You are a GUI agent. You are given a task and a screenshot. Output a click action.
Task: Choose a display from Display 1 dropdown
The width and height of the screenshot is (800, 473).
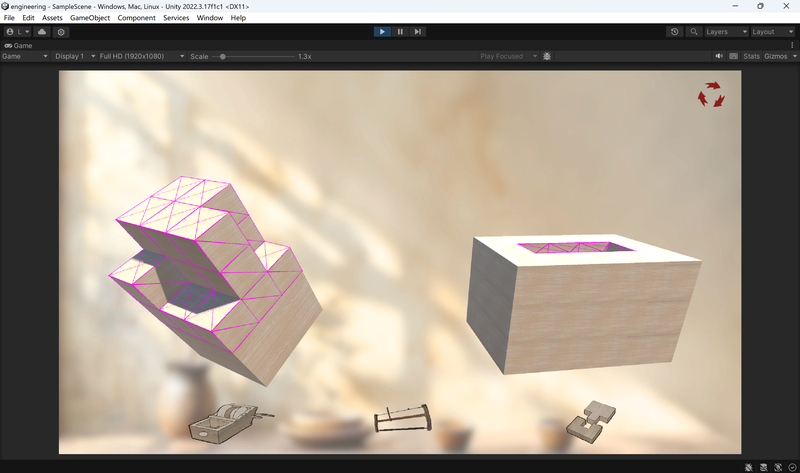coord(75,56)
